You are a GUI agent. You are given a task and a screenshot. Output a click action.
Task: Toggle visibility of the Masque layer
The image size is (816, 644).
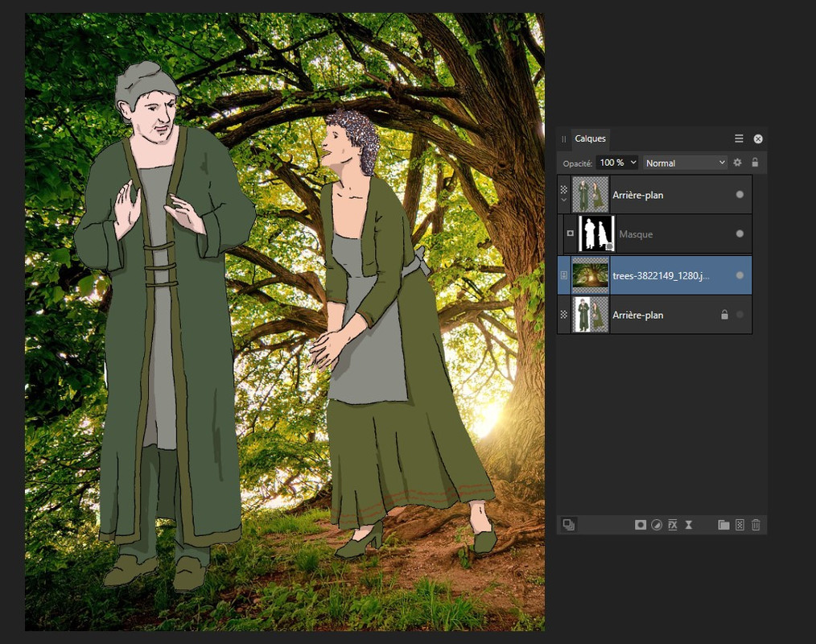740,233
